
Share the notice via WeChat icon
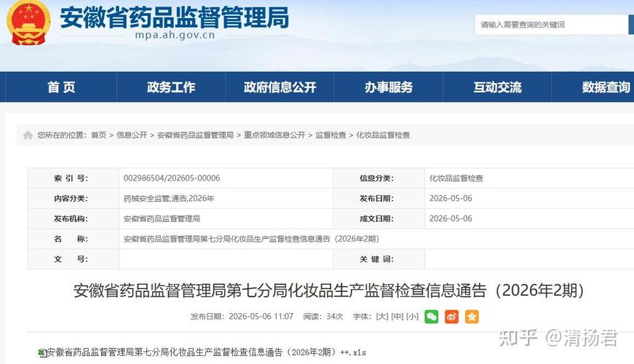pyautogui.click(x=432, y=316)
